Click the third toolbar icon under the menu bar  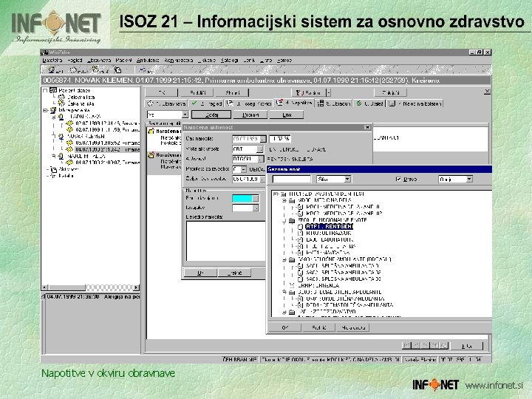[x=96, y=70]
